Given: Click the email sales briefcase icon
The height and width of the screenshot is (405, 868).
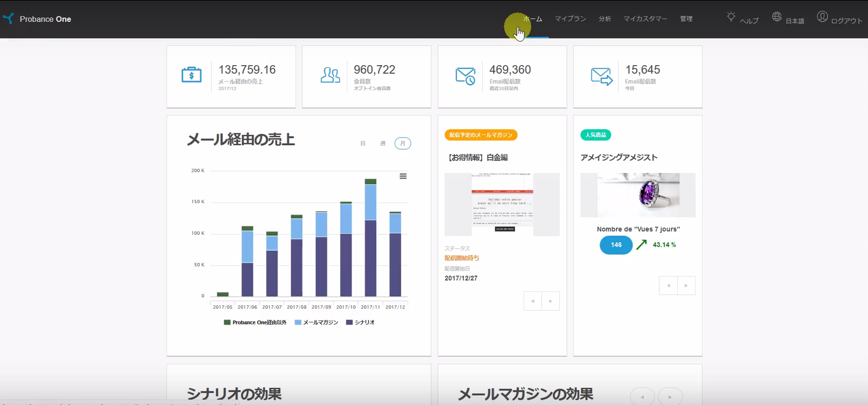Looking at the screenshot, I should tap(192, 75).
